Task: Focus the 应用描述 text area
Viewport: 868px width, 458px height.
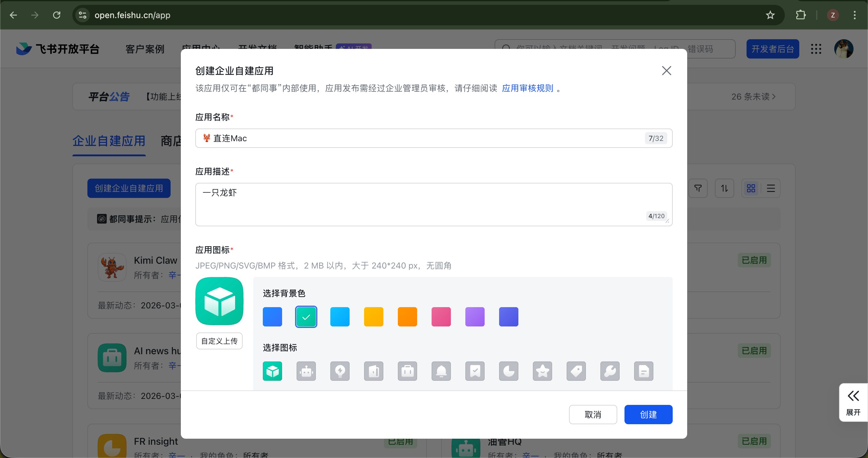Action: point(434,204)
